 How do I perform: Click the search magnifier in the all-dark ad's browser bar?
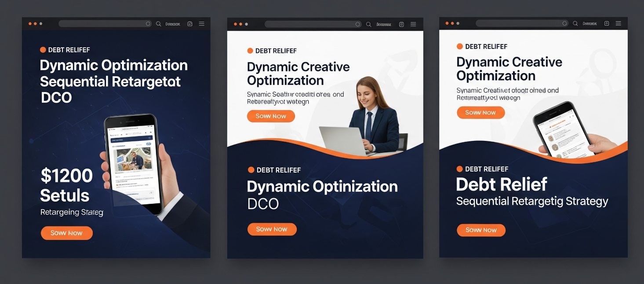pyautogui.click(x=159, y=24)
